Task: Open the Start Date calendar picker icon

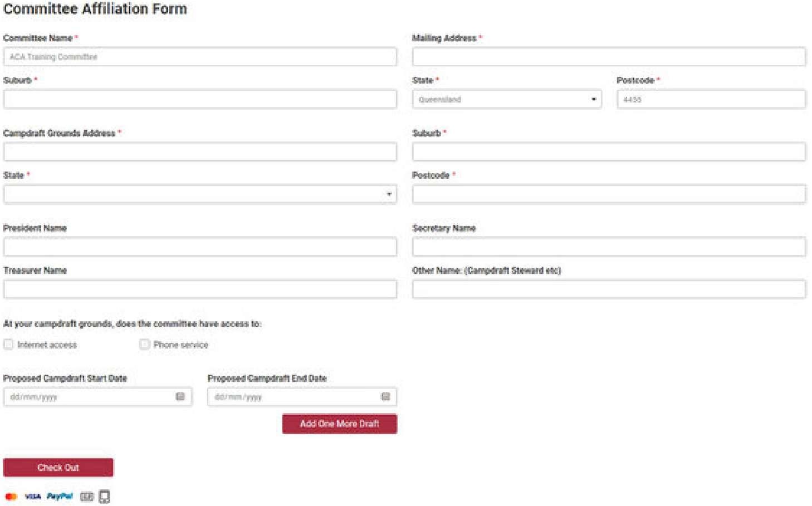Action: pos(180,396)
